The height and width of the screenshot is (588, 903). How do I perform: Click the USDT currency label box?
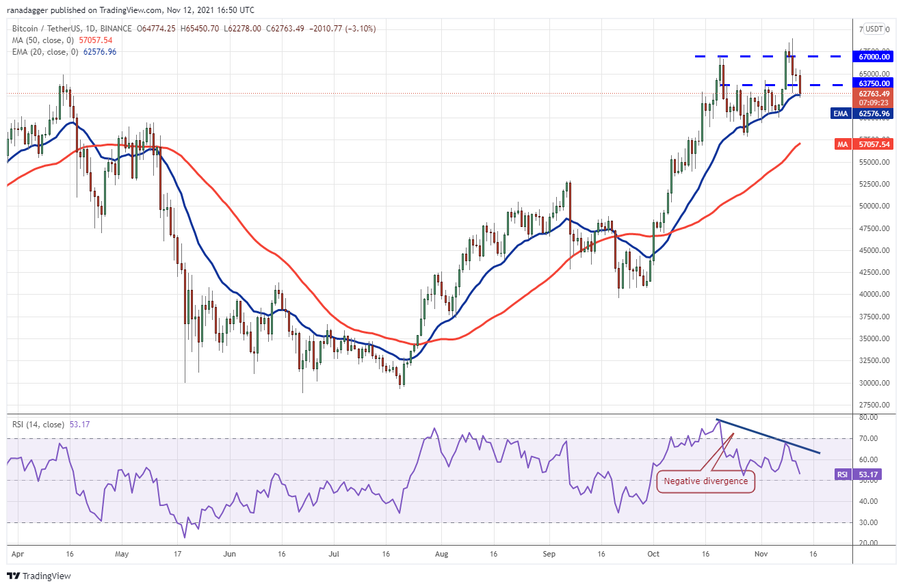click(x=874, y=29)
